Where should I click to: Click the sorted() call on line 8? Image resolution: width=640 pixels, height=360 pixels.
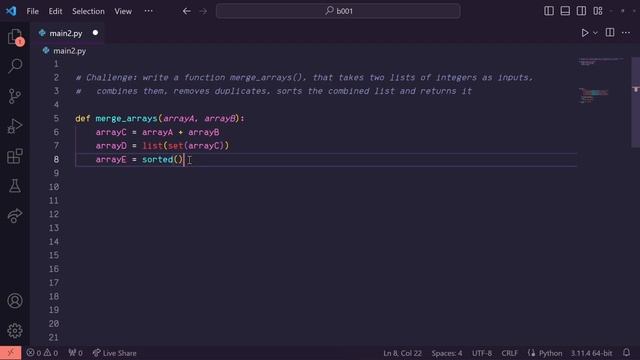pos(162,160)
